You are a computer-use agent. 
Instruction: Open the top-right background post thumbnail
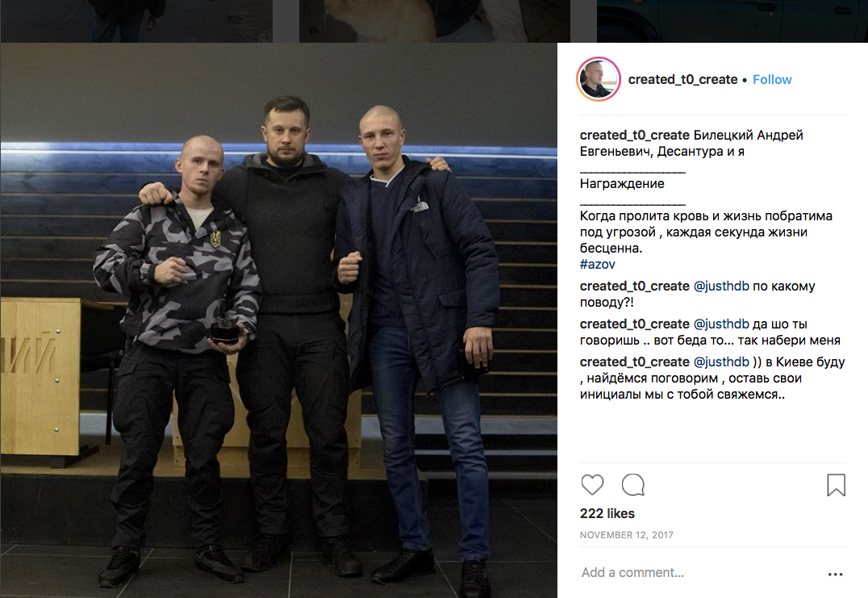(732, 21)
